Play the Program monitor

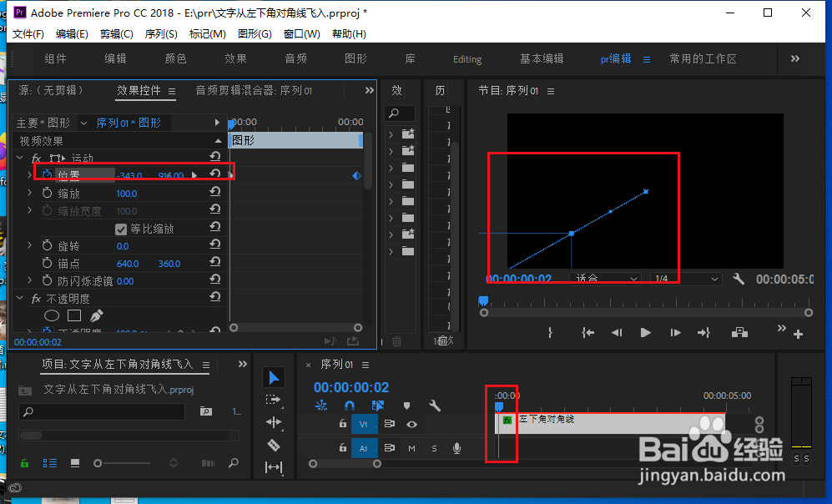tap(645, 333)
